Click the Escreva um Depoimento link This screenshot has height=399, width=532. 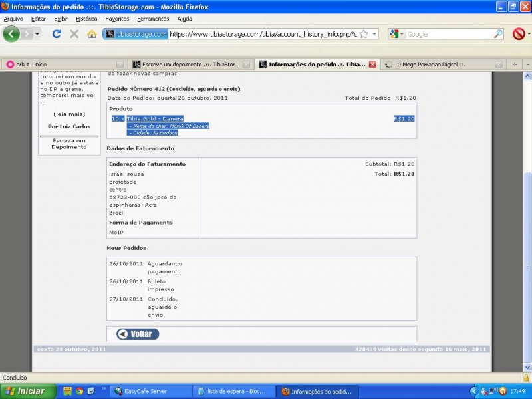click(69, 144)
